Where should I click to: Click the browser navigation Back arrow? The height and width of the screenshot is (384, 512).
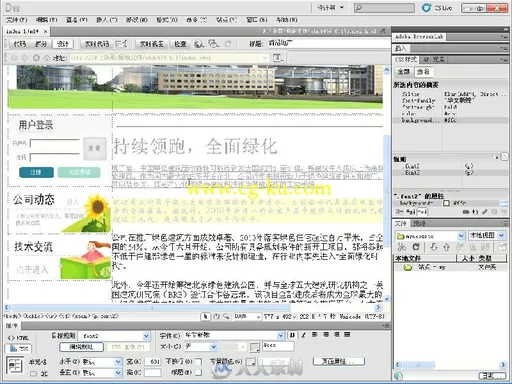tap(14, 58)
